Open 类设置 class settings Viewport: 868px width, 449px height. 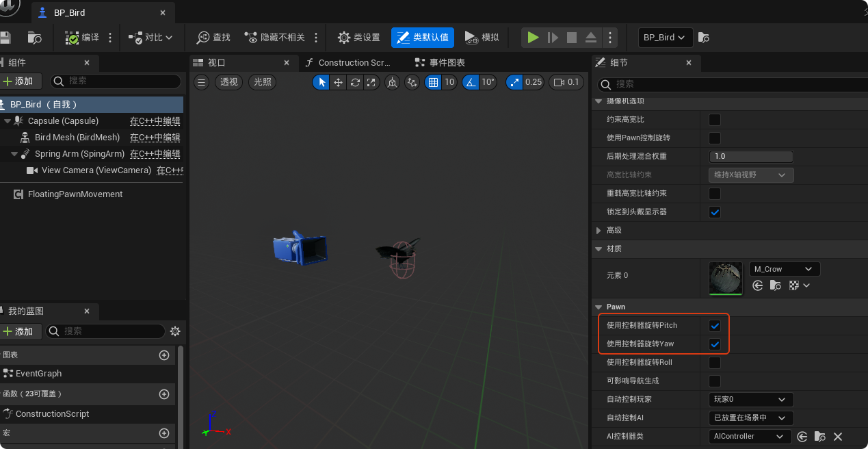tap(359, 38)
